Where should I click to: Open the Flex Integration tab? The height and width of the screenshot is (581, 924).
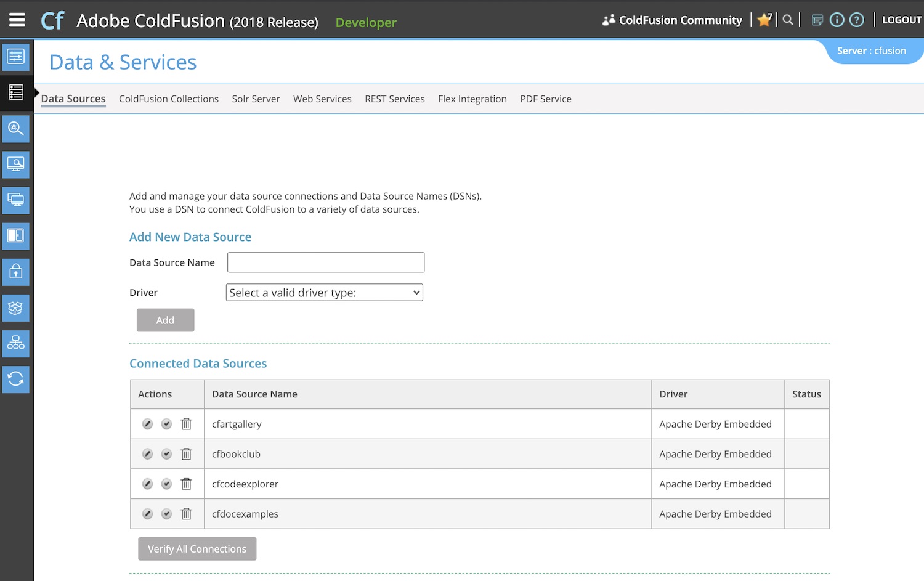(x=472, y=99)
